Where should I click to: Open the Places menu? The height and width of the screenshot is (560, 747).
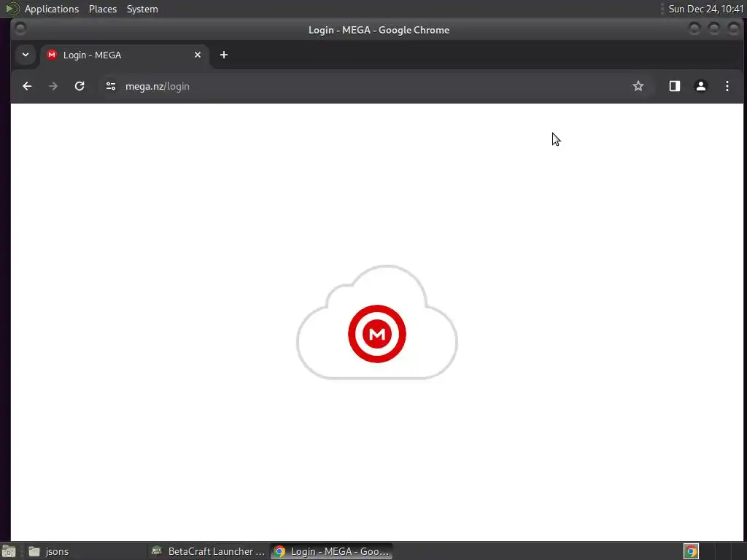pyautogui.click(x=103, y=9)
